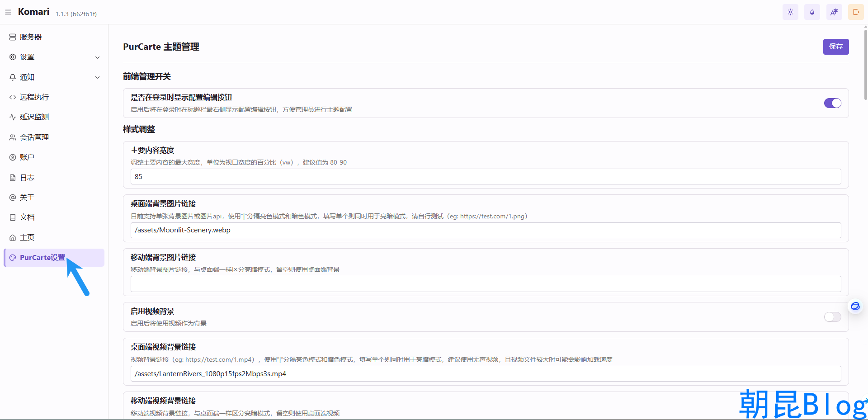Click the 主要内容宽度 input with value 85
The image size is (868, 420).
[x=486, y=177]
